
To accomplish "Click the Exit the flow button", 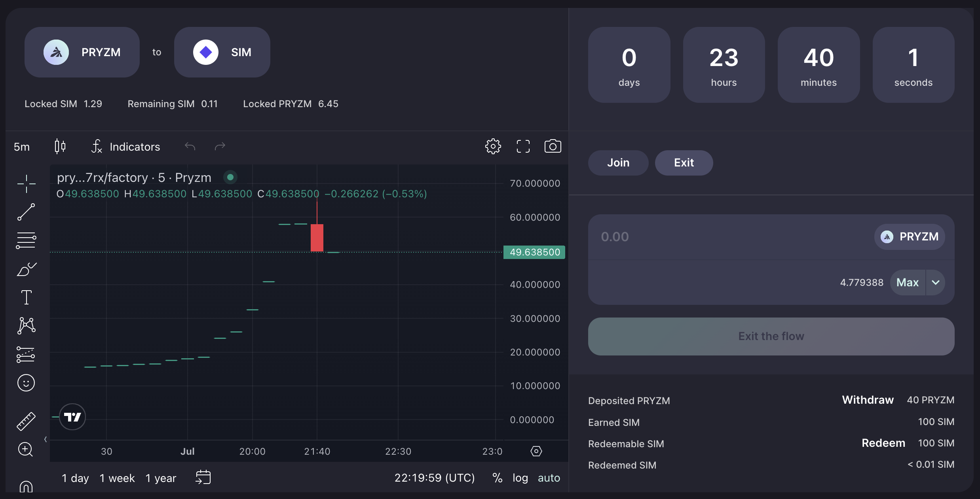I will pyautogui.click(x=771, y=336).
